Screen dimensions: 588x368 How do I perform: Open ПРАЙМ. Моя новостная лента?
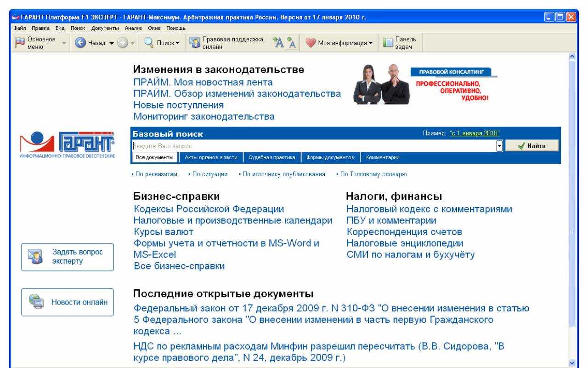click(x=203, y=83)
